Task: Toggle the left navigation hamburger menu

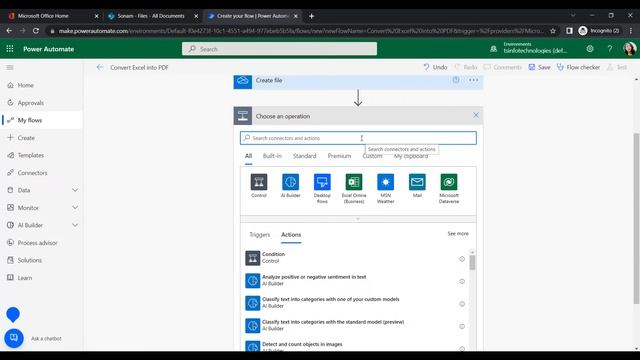Action: tap(10, 67)
